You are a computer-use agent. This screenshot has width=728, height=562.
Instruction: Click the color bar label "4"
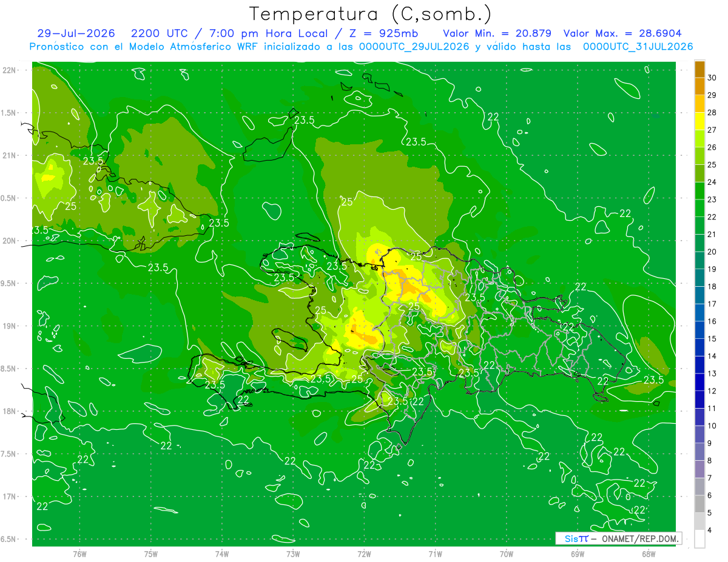[x=710, y=530]
